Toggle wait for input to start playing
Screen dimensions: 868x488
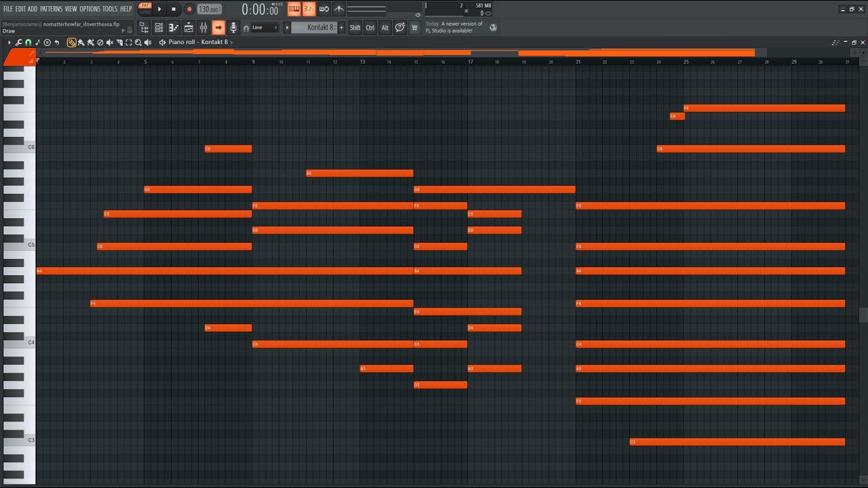(x=323, y=9)
